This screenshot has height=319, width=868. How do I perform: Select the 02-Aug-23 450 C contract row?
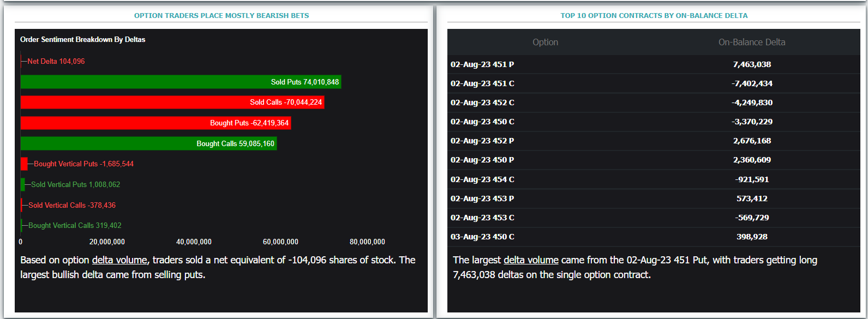[x=654, y=122]
